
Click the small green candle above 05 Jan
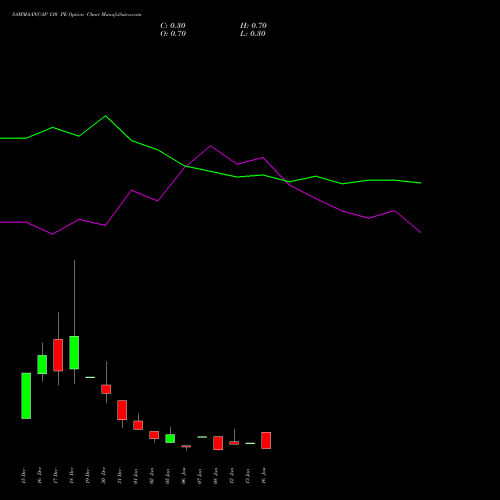(170, 438)
